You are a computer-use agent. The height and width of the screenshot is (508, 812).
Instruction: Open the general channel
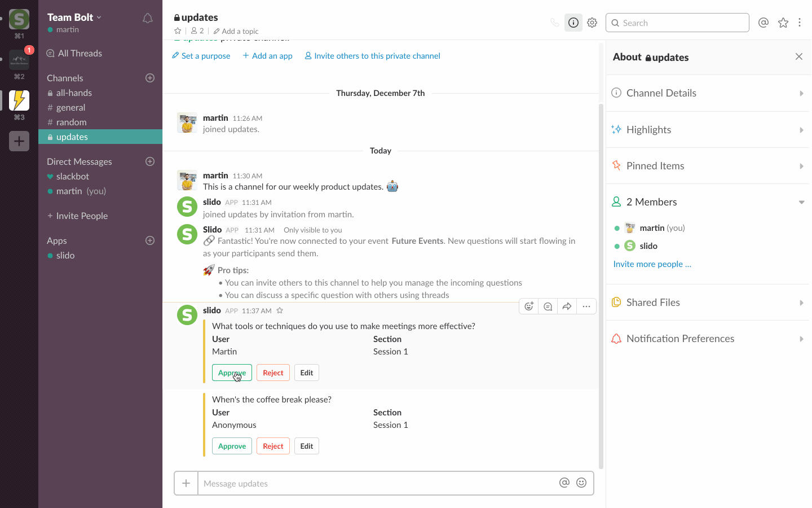point(100,107)
